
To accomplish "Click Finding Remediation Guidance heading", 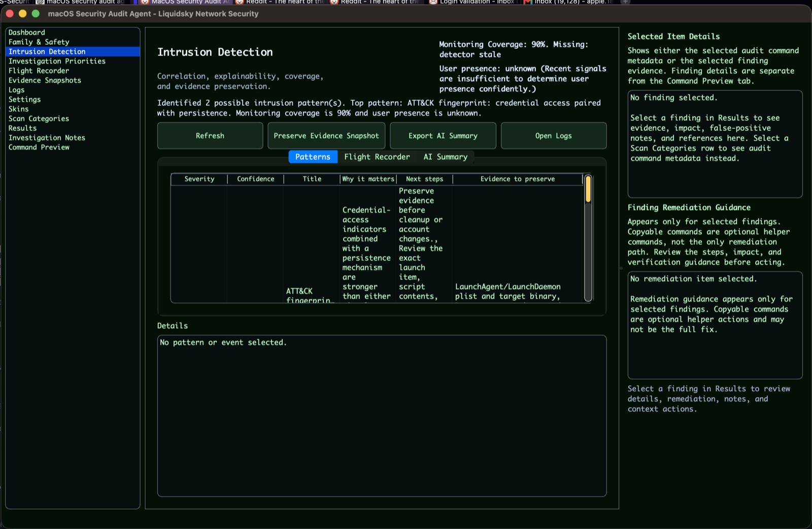I will pos(689,207).
